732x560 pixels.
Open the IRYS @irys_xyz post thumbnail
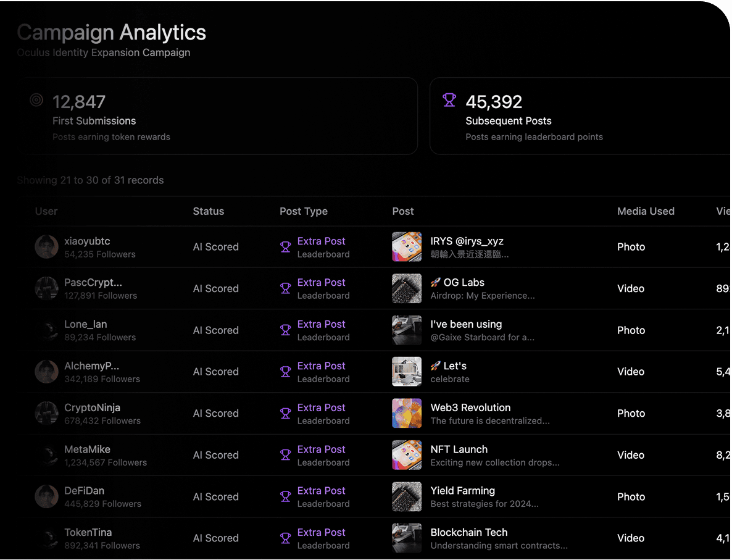click(407, 246)
